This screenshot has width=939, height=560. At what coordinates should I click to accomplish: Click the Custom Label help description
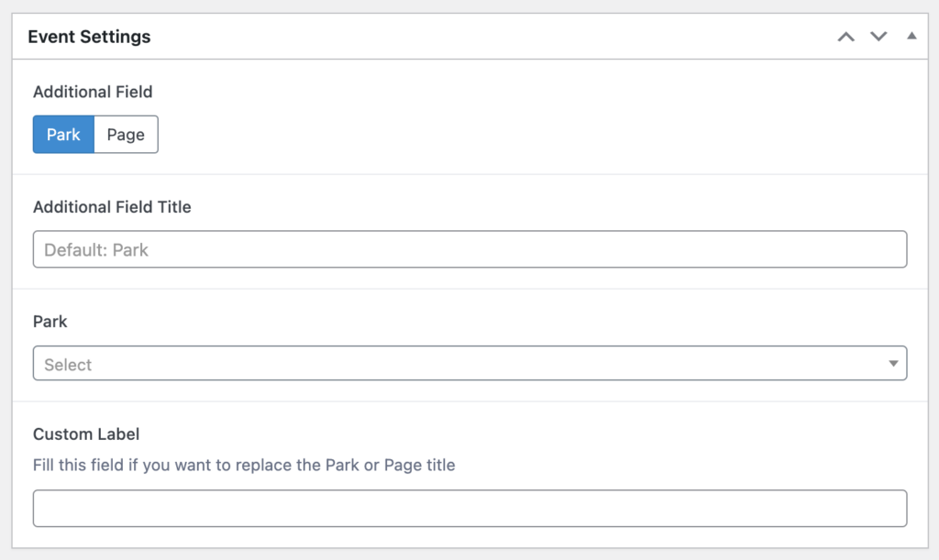244,466
